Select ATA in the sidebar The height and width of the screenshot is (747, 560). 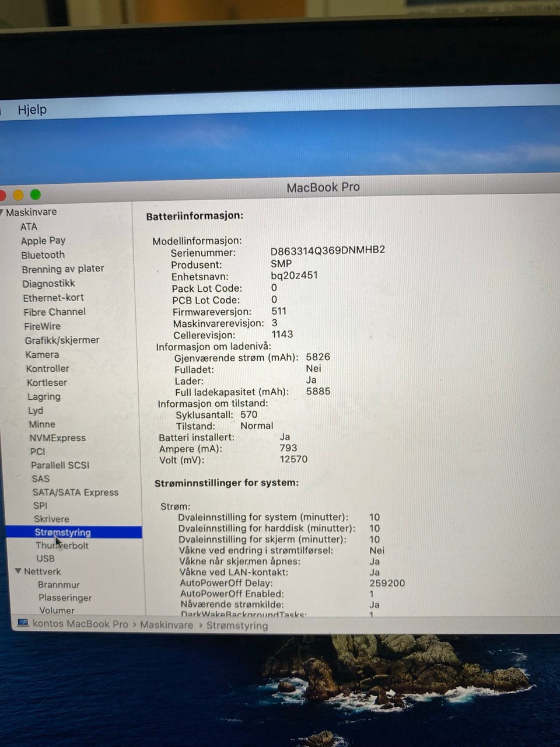(29, 226)
